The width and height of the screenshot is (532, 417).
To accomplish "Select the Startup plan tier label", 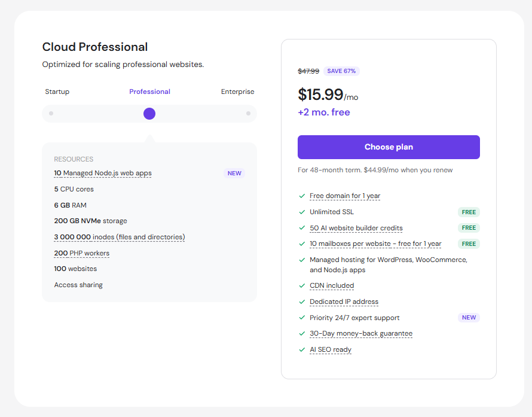I will (x=57, y=92).
